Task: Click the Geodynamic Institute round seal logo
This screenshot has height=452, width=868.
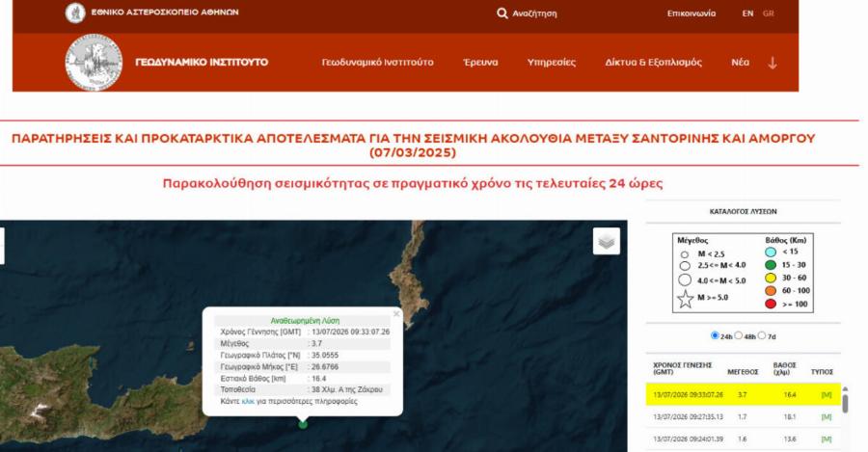Action: (x=94, y=62)
